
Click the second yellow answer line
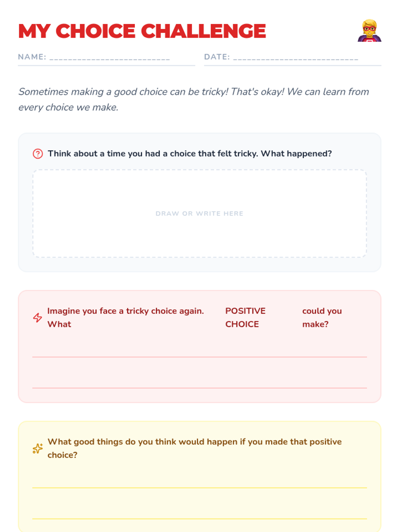[x=199, y=518]
